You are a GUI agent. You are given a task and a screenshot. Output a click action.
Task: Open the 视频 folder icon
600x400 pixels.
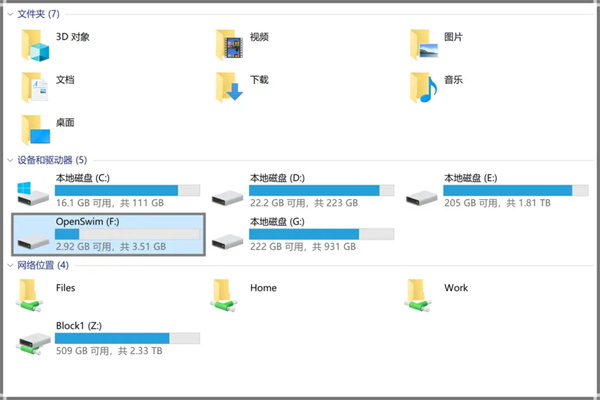pos(230,45)
